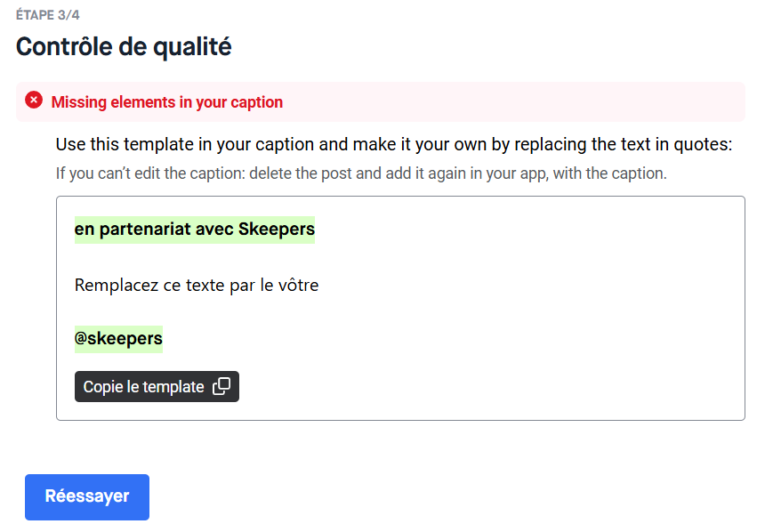Click the word 'caption' in the red error
The height and width of the screenshot is (532, 773).
point(256,102)
